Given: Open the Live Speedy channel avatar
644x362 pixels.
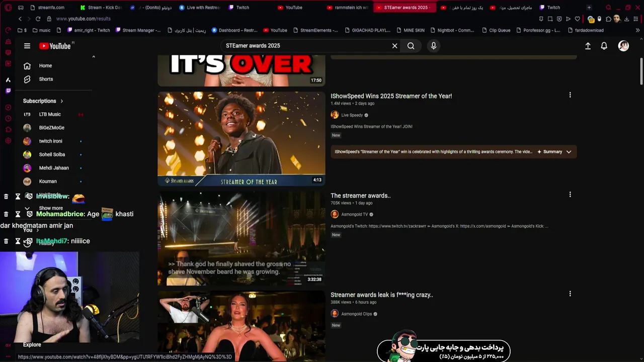Looking at the screenshot, I should [335, 115].
